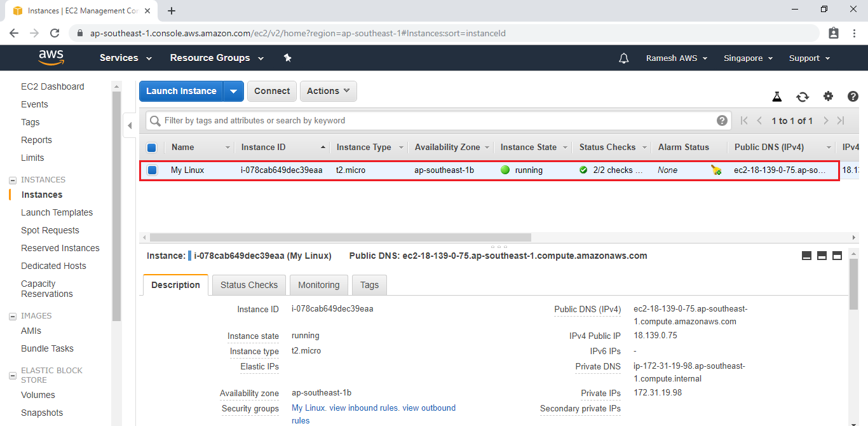Open the Support menu

[x=810, y=58]
